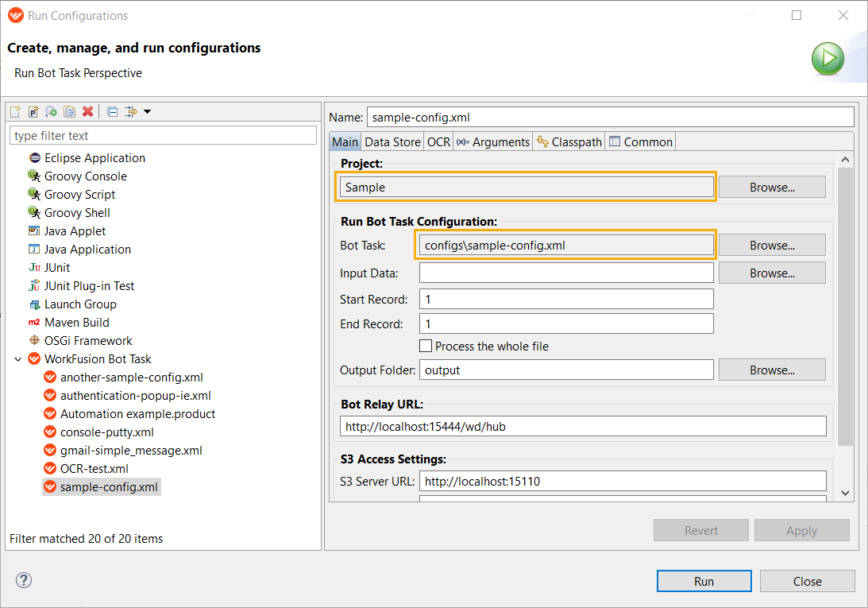
Task: Click the Start Record field
Action: (566, 300)
